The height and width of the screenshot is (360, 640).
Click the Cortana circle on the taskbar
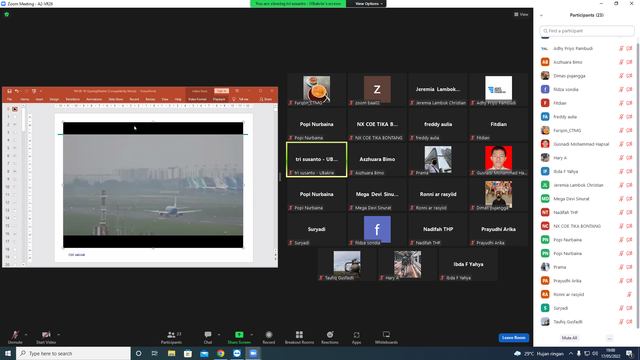pyautogui.click(x=138, y=353)
